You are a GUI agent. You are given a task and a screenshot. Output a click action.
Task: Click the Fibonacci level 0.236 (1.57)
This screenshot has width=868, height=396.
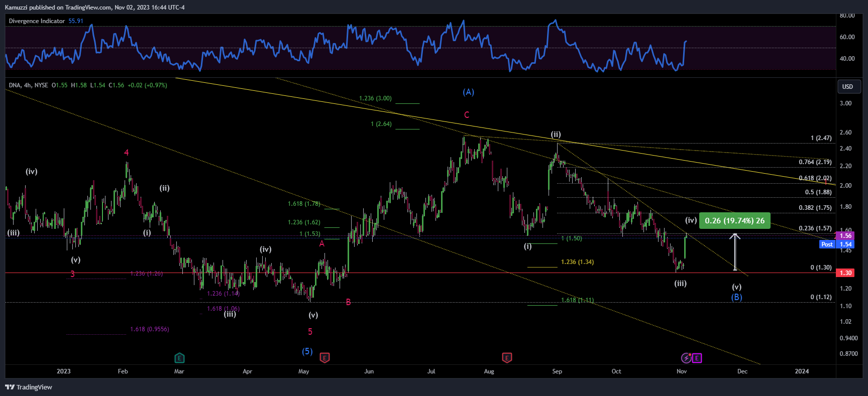[815, 228]
